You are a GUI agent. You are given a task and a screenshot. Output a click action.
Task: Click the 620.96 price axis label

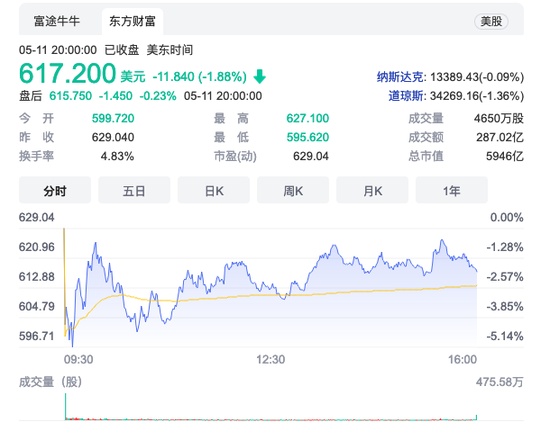[x=36, y=247]
